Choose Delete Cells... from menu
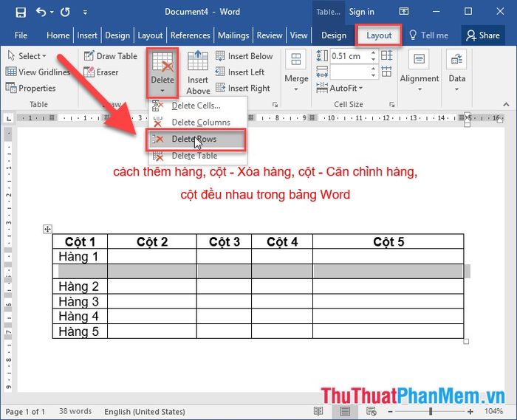517x420 pixels. click(197, 106)
